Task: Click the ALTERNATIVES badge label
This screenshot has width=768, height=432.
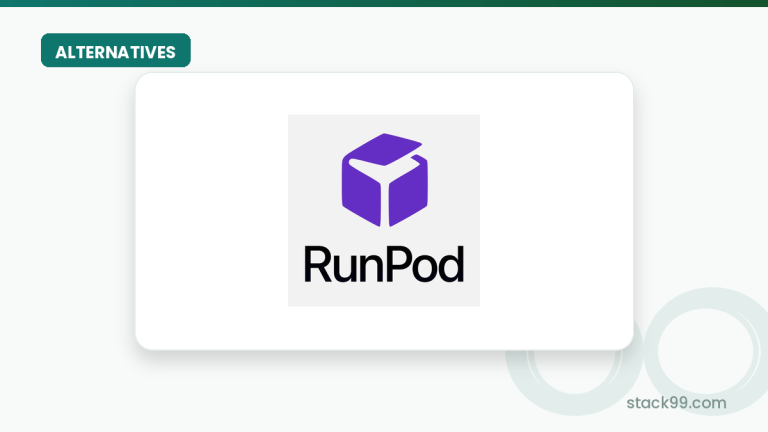Action: pos(116,51)
